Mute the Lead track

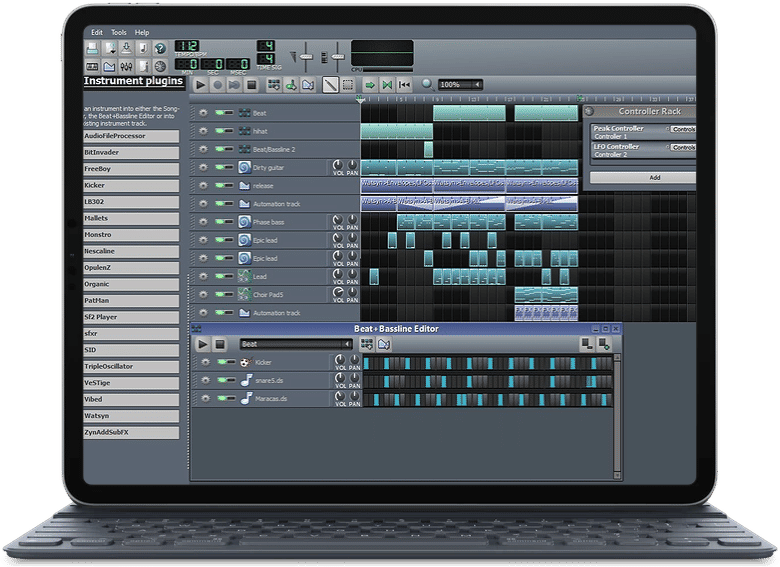click(219, 276)
